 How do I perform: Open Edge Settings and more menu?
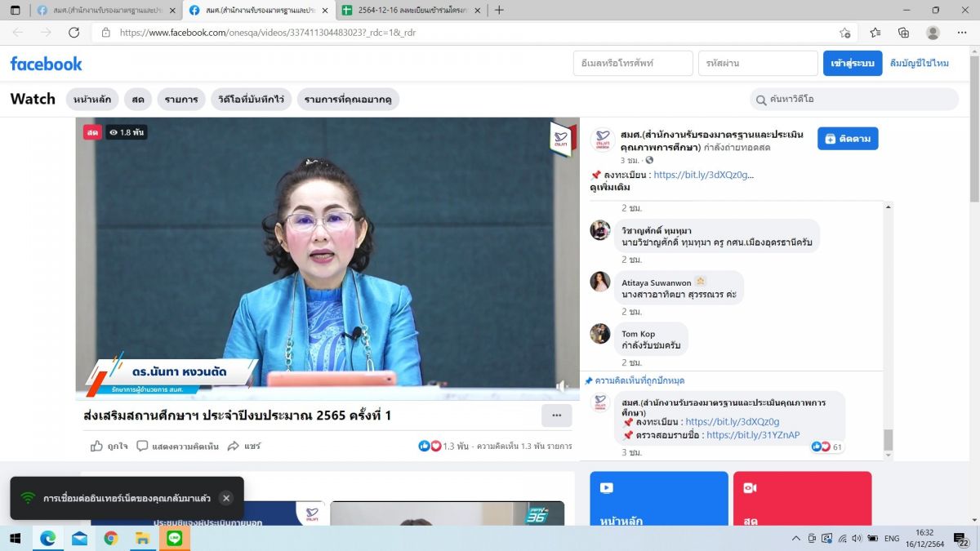coord(962,33)
